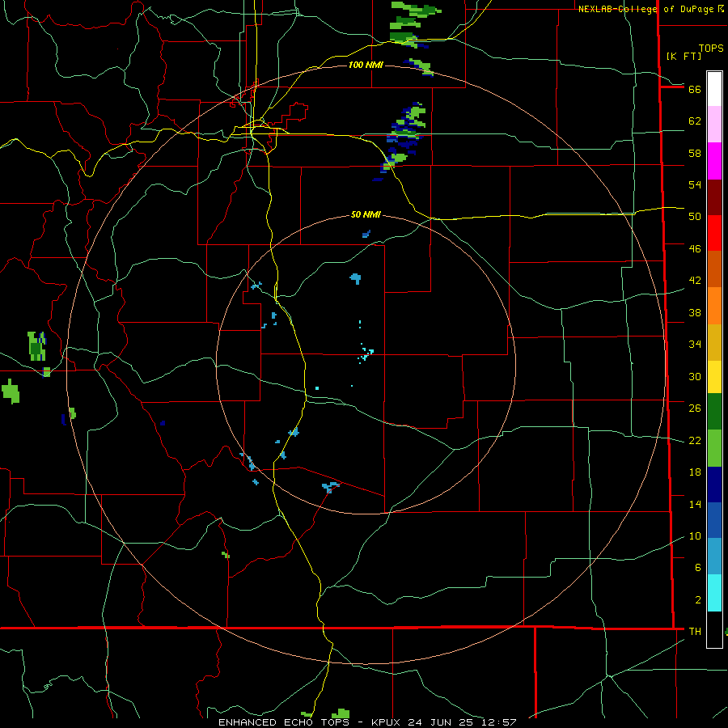This screenshot has width=728, height=728.
Task: Click the 22 legend value
Action: [695, 440]
